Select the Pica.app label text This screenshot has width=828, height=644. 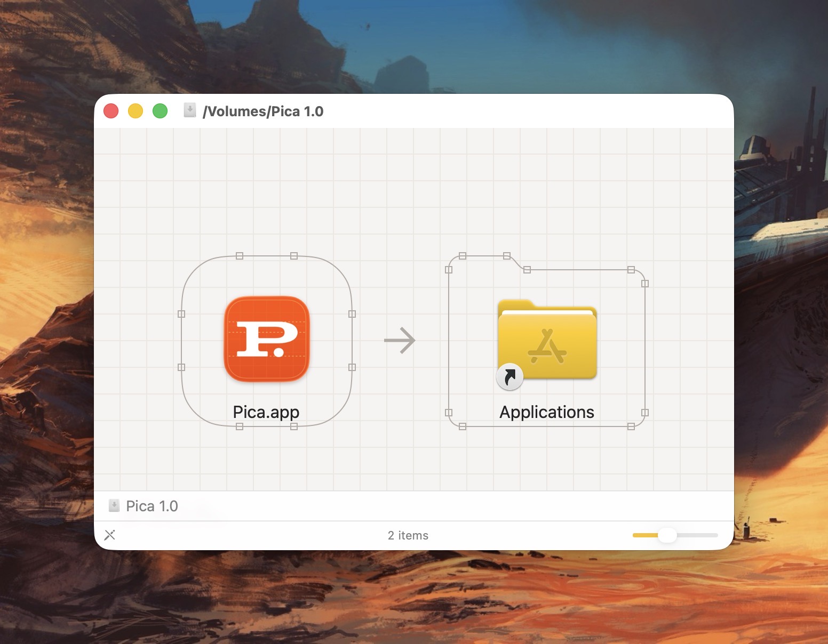(266, 412)
